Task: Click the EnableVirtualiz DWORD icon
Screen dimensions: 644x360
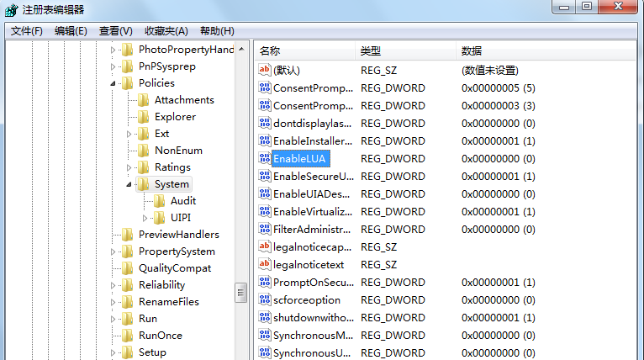Action: pyautogui.click(x=265, y=211)
